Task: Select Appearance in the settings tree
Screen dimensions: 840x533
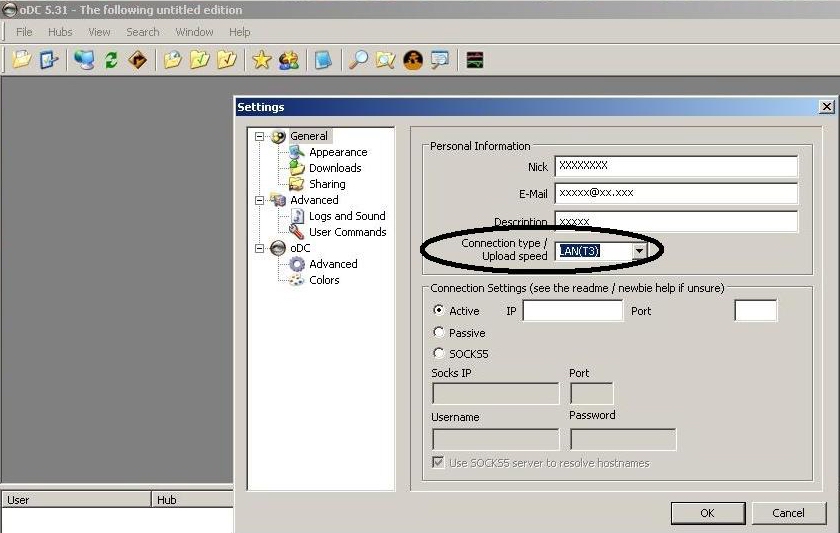Action: pyautogui.click(x=338, y=152)
